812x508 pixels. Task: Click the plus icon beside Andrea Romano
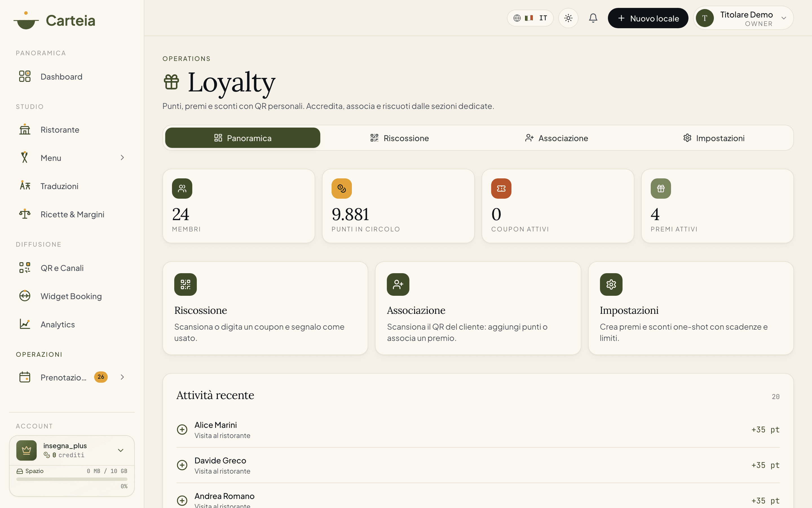click(x=182, y=501)
